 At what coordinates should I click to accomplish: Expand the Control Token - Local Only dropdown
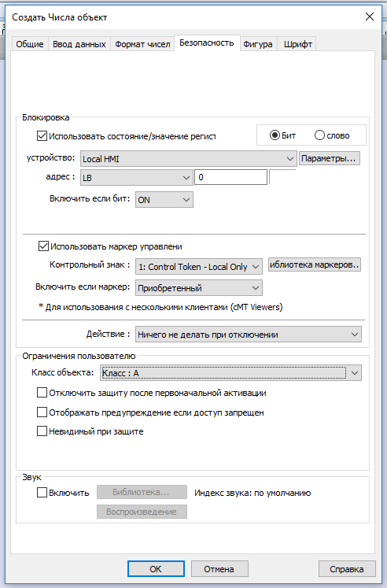pos(198,267)
